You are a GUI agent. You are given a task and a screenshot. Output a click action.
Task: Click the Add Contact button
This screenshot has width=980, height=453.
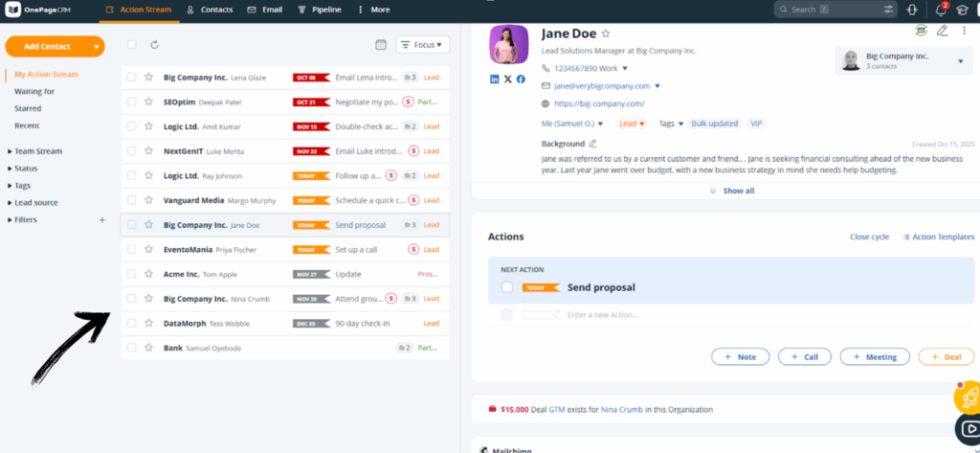coord(46,46)
